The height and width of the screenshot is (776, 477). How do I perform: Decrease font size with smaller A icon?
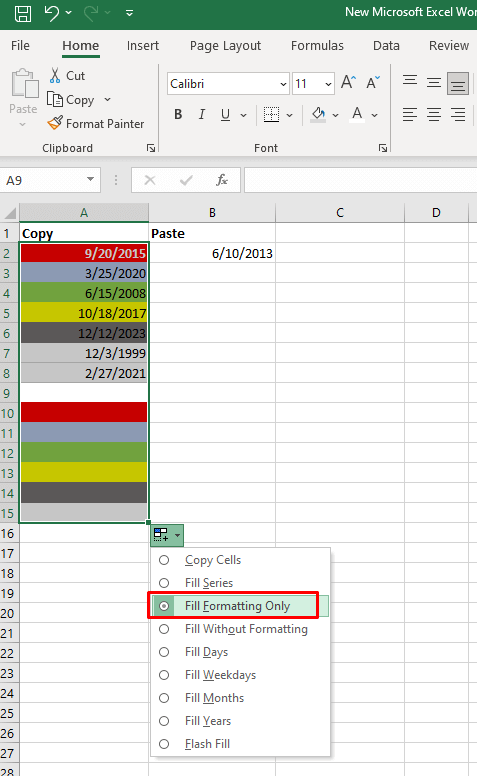click(373, 83)
